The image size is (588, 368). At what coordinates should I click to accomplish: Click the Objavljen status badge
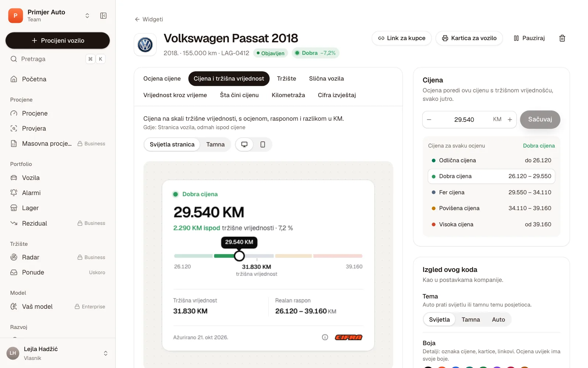tap(270, 53)
